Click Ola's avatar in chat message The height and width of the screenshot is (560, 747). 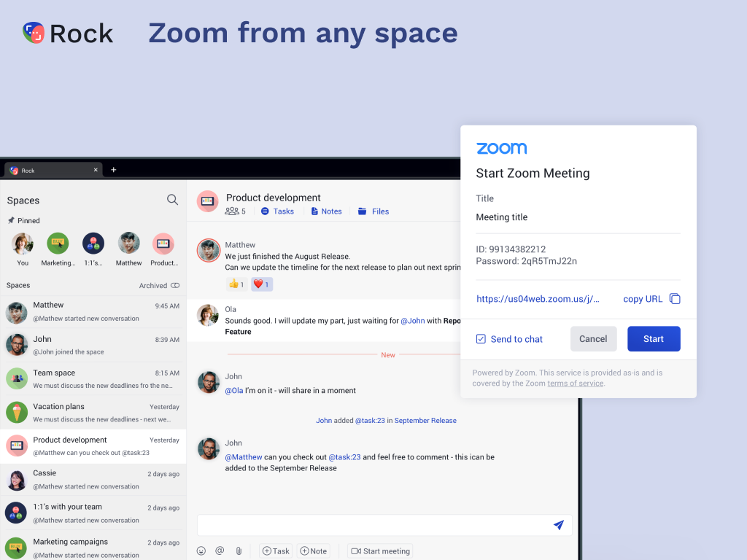[208, 315]
